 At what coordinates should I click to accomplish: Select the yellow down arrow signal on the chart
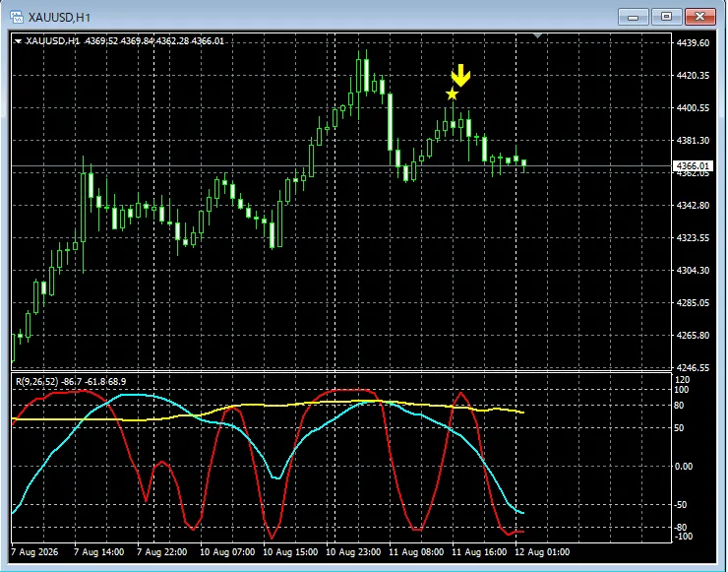(x=460, y=75)
